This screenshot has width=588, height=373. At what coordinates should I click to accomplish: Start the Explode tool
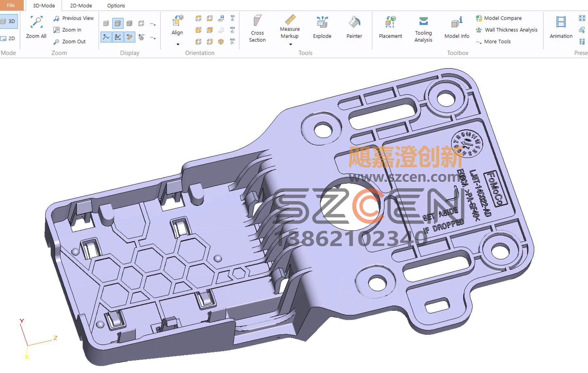[322, 27]
